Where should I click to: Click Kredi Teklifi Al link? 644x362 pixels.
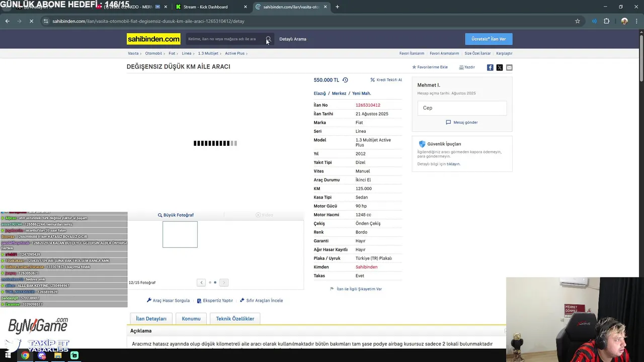click(389, 80)
